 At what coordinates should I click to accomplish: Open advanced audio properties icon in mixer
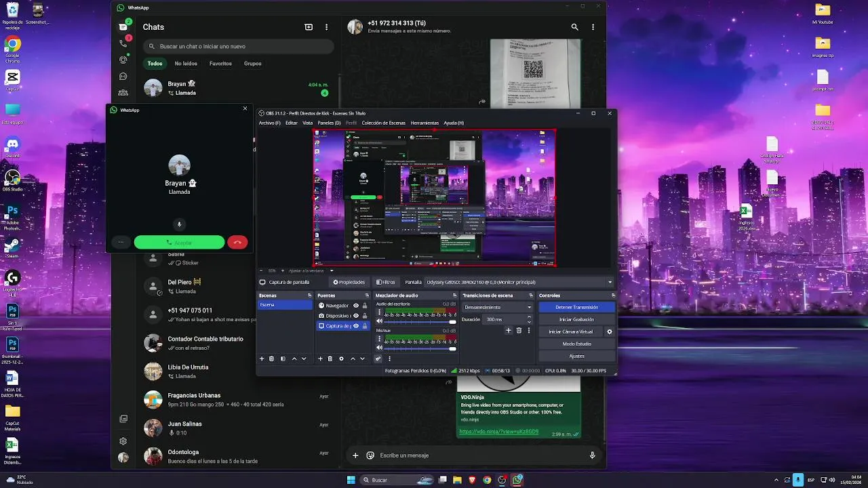(378, 359)
